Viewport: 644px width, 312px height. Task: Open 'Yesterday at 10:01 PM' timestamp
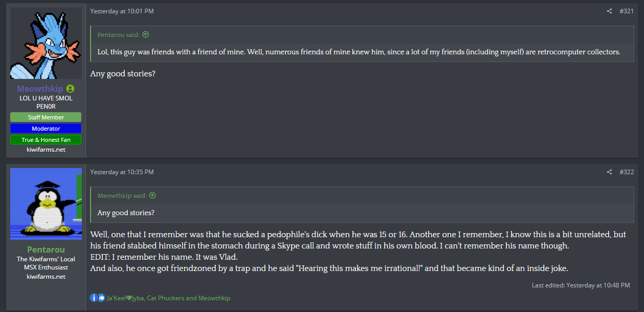click(x=122, y=11)
